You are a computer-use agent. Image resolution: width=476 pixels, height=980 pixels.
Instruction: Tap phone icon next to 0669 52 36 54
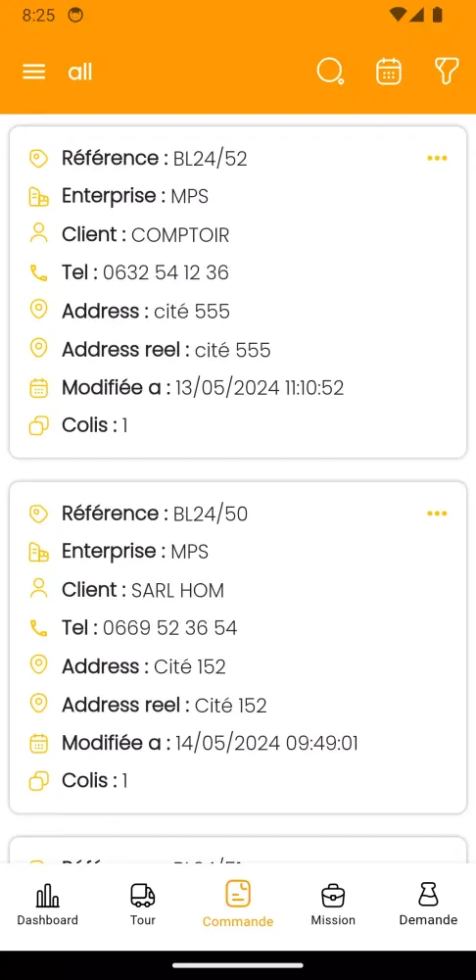click(x=39, y=628)
